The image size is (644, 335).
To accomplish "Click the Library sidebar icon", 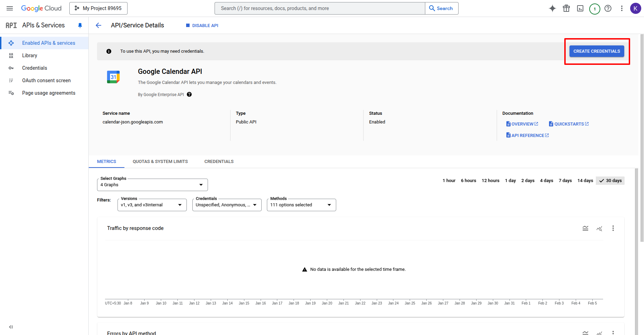I will pos(11,55).
